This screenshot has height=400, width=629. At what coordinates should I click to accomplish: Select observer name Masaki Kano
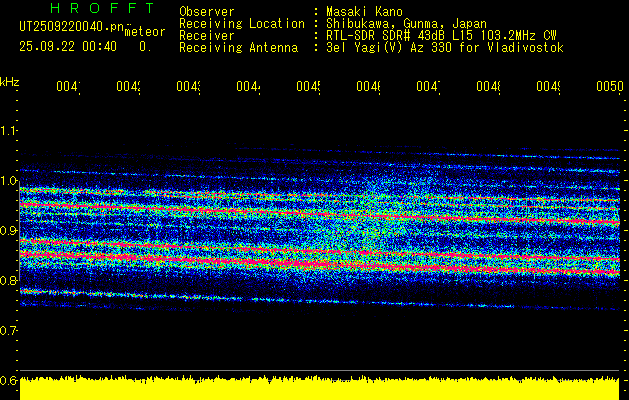point(363,12)
